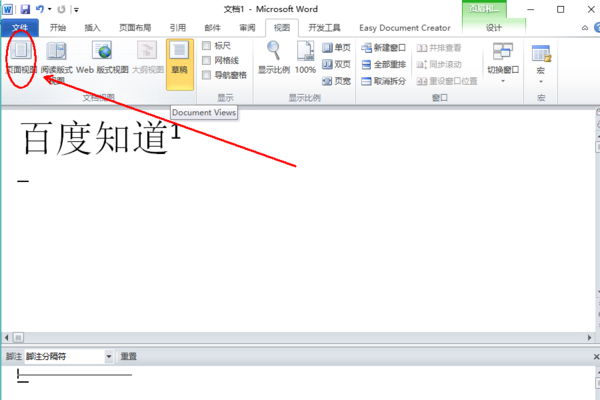Open Switch Windows (切换窗口) menu
Viewport: 600px width, 400px height.
point(503,61)
